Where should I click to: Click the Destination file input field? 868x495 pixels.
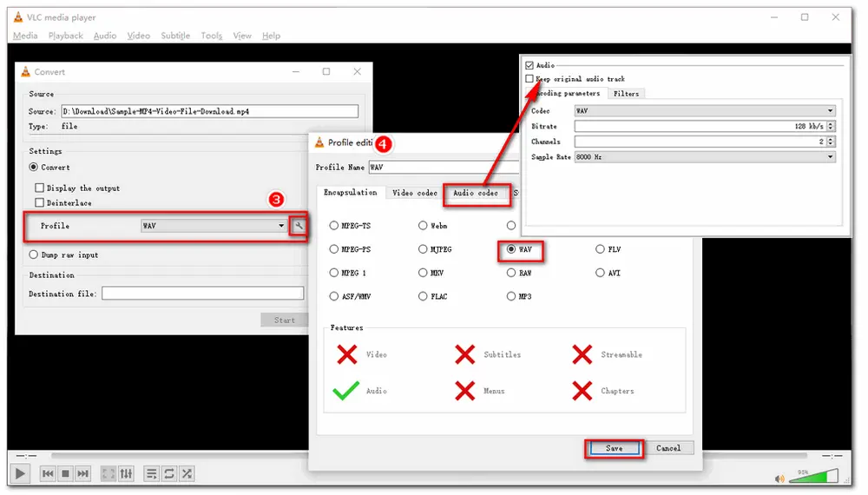point(202,294)
